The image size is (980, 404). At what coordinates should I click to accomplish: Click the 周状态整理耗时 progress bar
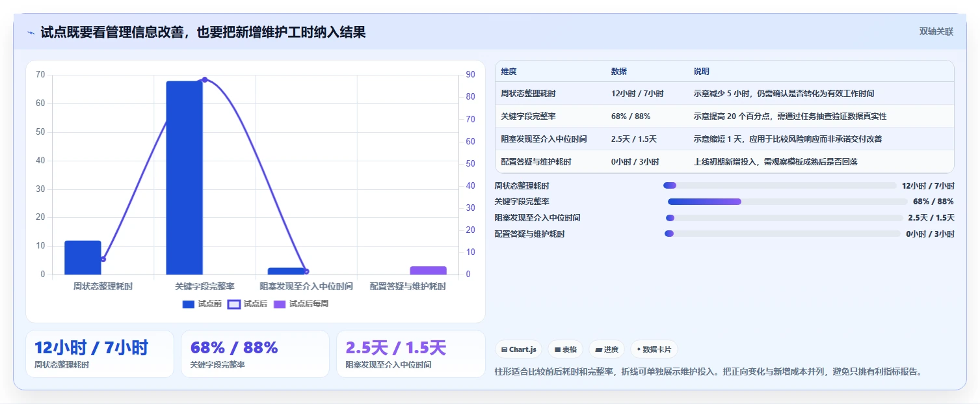(780, 185)
